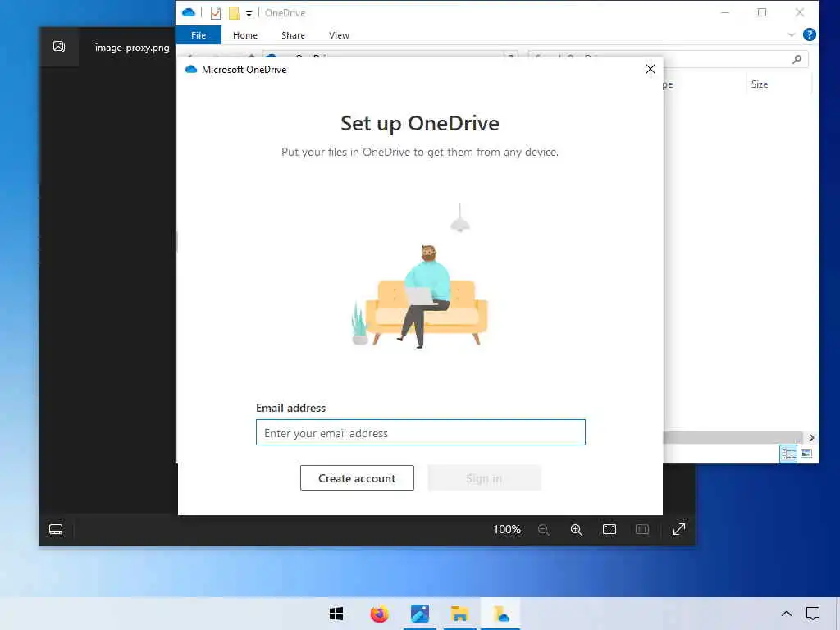Click the search magnifier in Explorer
This screenshot has width=840, height=630.
[x=797, y=59]
